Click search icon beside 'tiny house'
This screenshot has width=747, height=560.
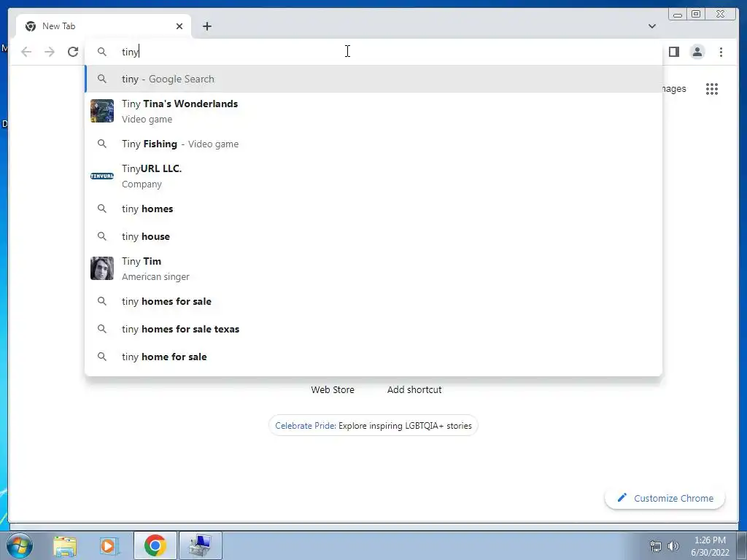pyautogui.click(x=102, y=236)
